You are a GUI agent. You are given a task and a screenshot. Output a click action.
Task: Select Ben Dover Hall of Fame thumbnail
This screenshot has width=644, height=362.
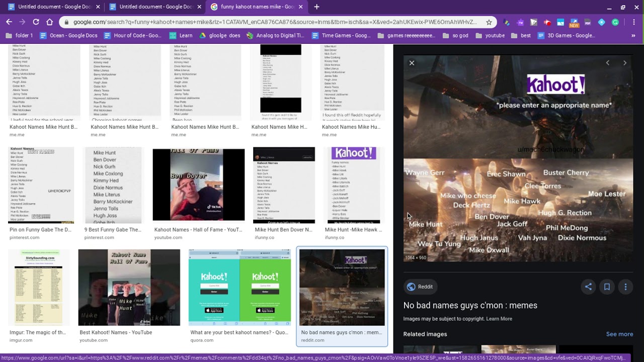coord(199,185)
